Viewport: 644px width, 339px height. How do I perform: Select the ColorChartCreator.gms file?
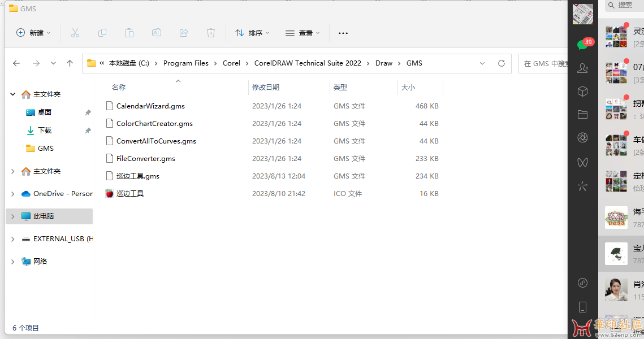[x=154, y=124]
